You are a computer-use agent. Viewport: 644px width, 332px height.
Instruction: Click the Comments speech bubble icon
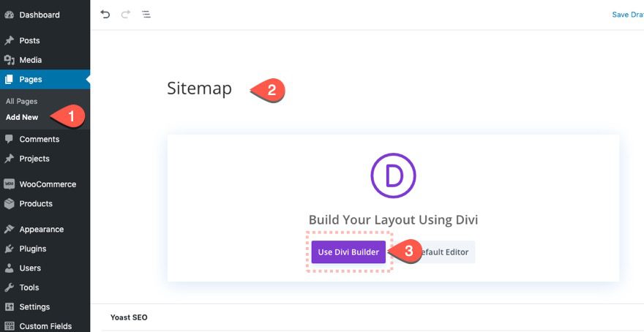click(x=9, y=139)
